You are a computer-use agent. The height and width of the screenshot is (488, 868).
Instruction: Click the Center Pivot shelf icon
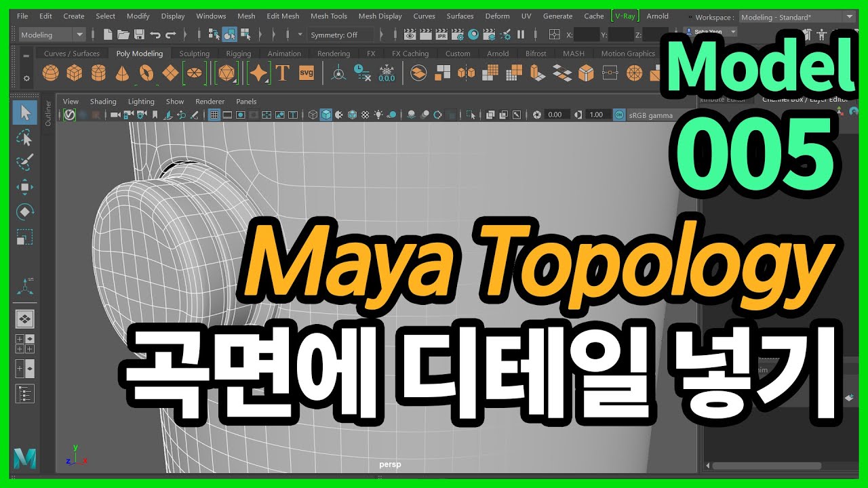(x=338, y=73)
